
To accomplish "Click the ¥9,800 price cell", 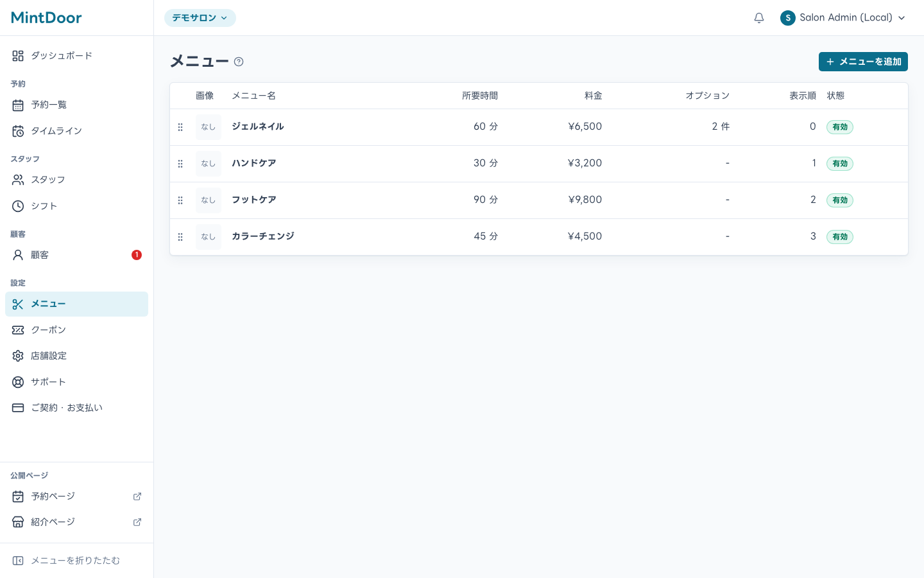I will 585,200.
